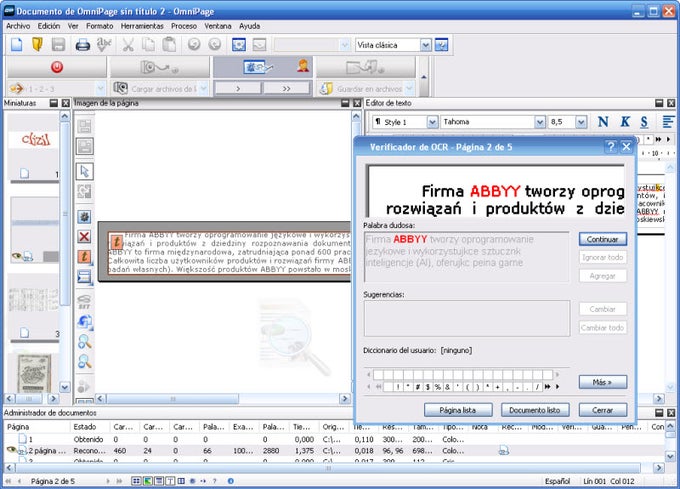Open the Formato menu
This screenshot has height=489, width=680.
[99, 26]
